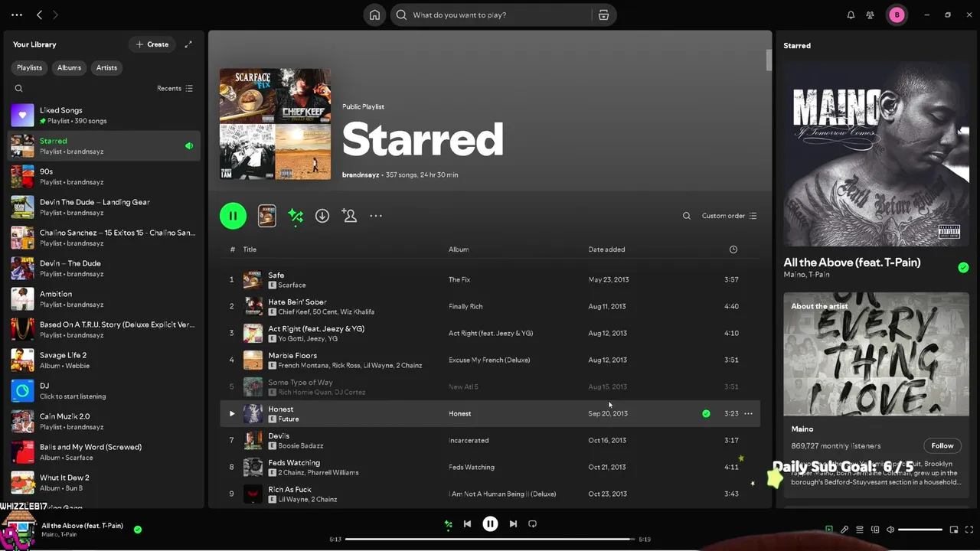Screen dimensions: 980x551
Task: Filter library by Artists
Action: point(106,67)
